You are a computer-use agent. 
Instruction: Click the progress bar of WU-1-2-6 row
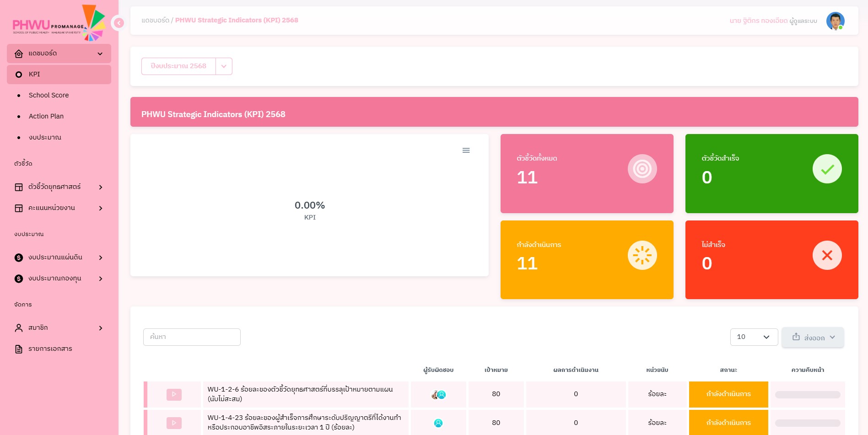point(807,395)
